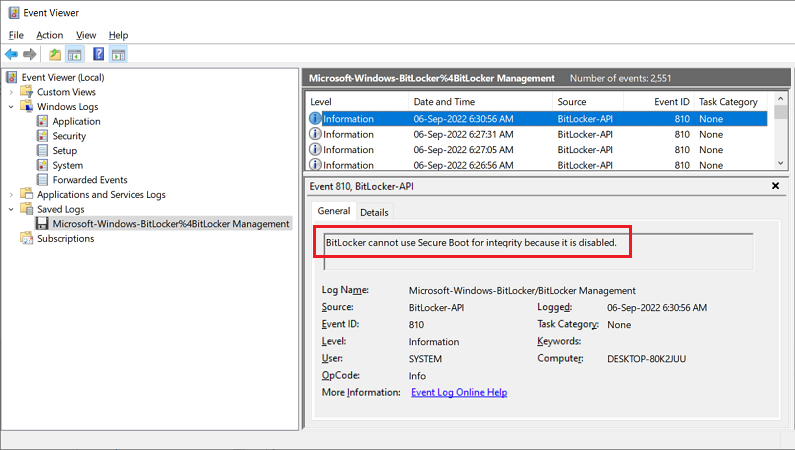The image size is (795, 450).
Task: Click the saved BitLocker log disk icon
Action: point(43,223)
